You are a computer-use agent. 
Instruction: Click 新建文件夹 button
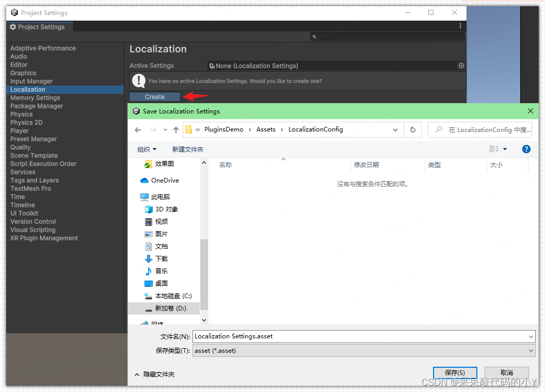pyautogui.click(x=188, y=150)
